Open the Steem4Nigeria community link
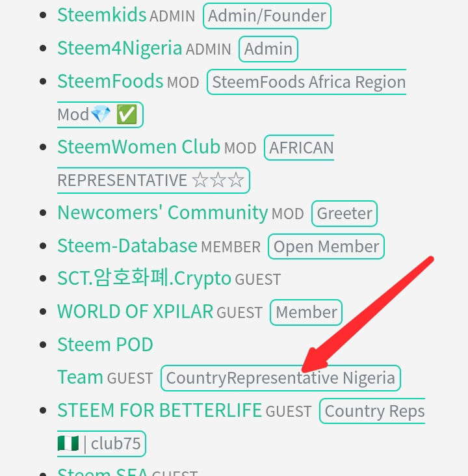Image resolution: width=468 pixels, height=476 pixels. 120,48
